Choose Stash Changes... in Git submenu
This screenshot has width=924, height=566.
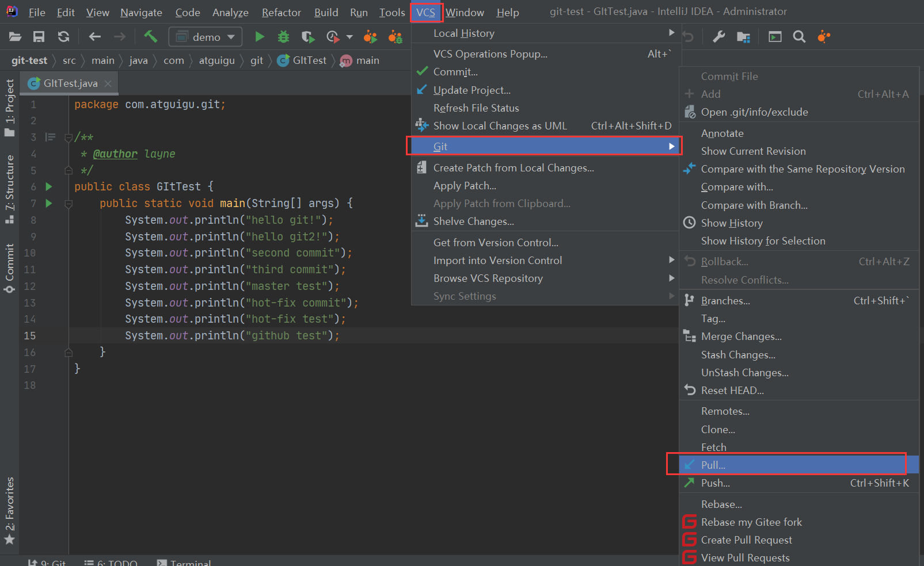(x=799, y=355)
